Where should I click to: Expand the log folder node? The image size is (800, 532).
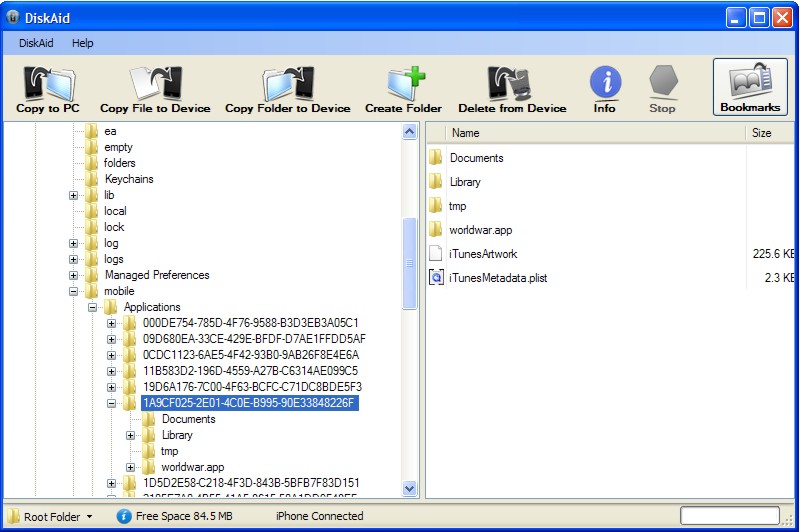tap(73, 243)
